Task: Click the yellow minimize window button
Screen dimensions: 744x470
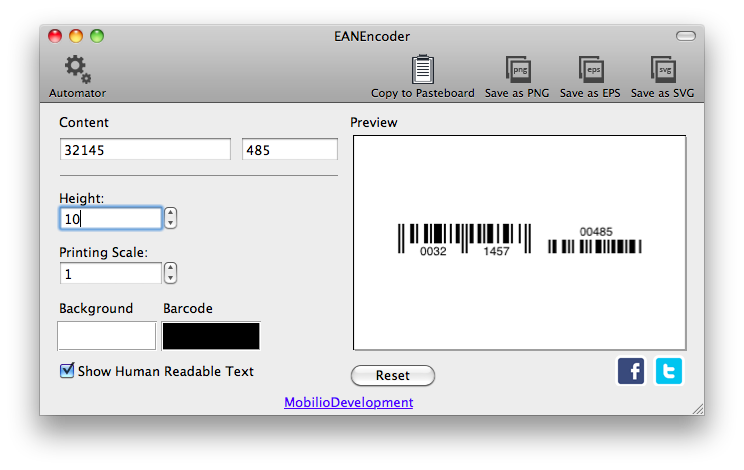Action: (76, 36)
